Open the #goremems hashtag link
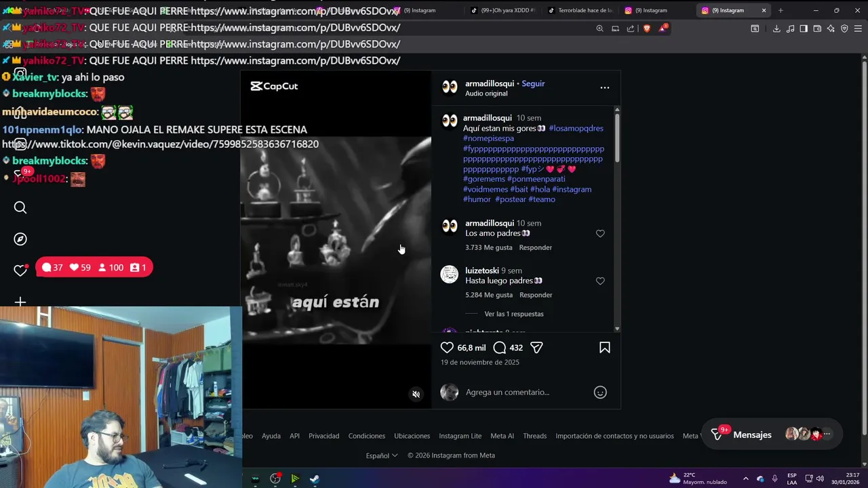The height and width of the screenshot is (488, 868). [484, 179]
